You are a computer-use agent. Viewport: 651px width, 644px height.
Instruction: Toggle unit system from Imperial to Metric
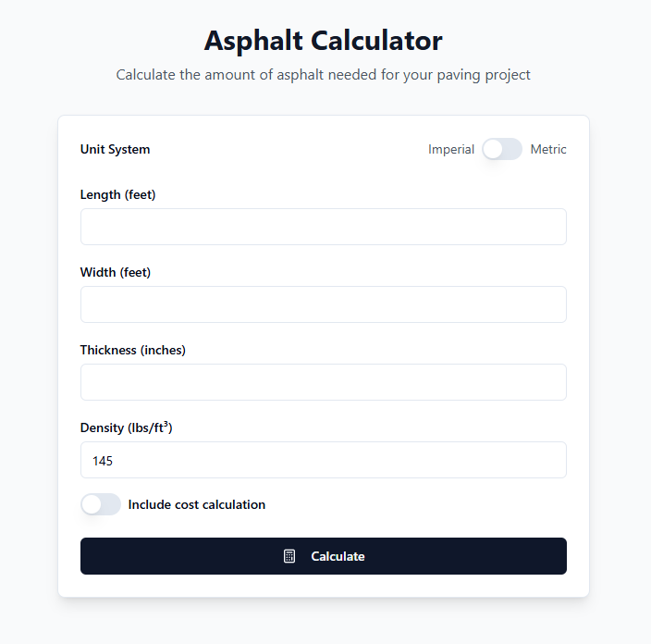pos(502,149)
